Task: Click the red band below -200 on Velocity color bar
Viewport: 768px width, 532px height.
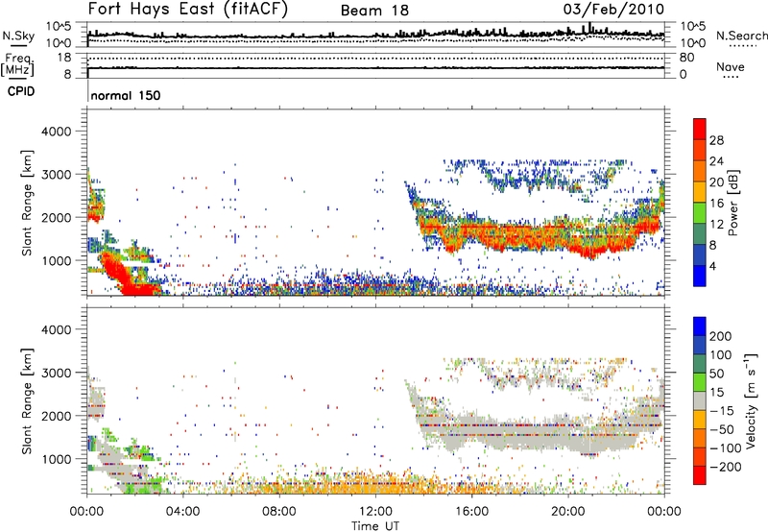Action: click(x=700, y=475)
